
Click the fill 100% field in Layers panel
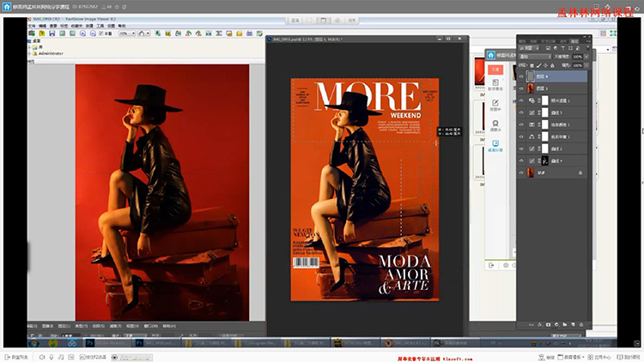click(x=578, y=66)
